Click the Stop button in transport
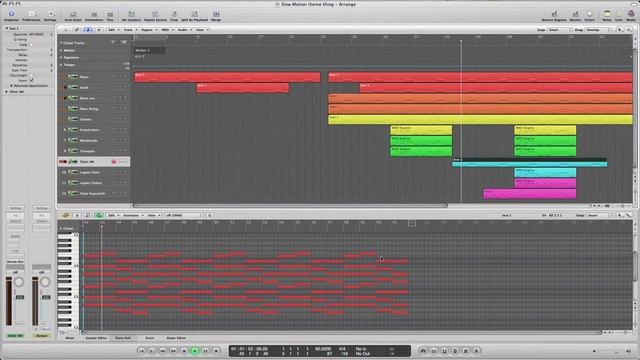The height and width of the screenshot is (360, 640). click(x=184, y=351)
